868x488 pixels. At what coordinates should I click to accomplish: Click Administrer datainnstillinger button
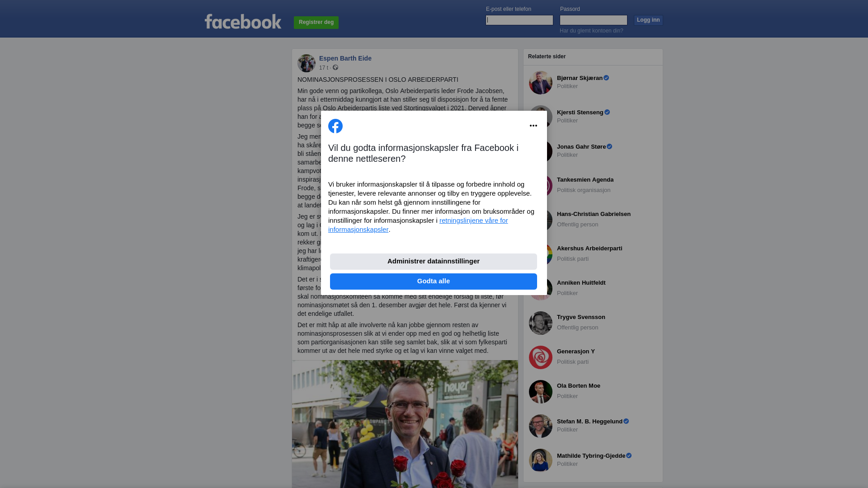tap(434, 262)
